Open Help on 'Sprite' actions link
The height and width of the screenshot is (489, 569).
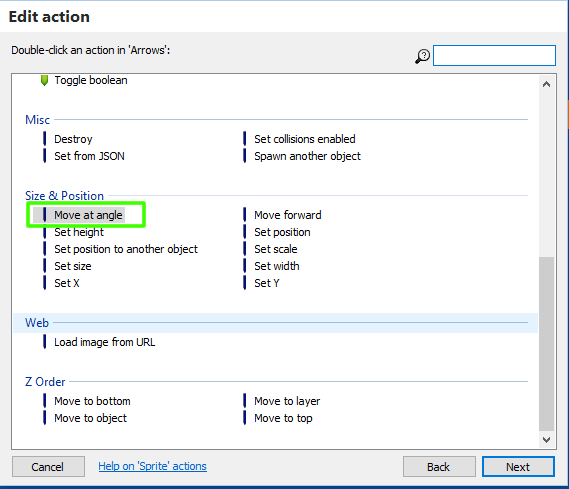coord(152,466)
